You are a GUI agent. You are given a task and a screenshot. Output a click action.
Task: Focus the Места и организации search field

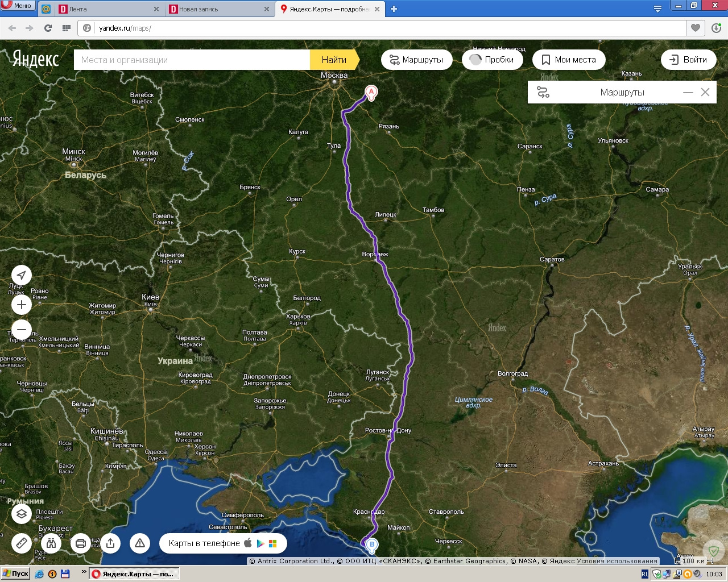click(192, 60)
